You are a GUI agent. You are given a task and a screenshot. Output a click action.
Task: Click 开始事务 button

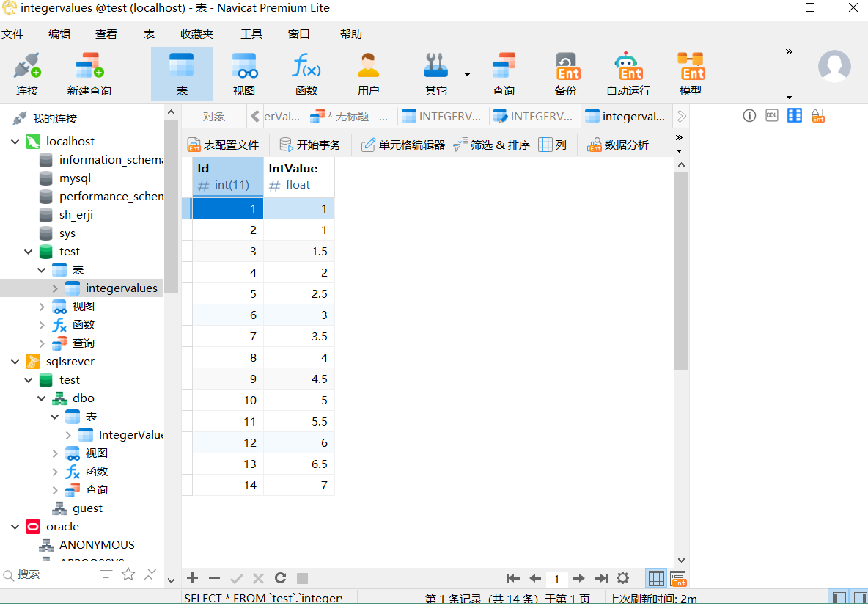point(310,145)
